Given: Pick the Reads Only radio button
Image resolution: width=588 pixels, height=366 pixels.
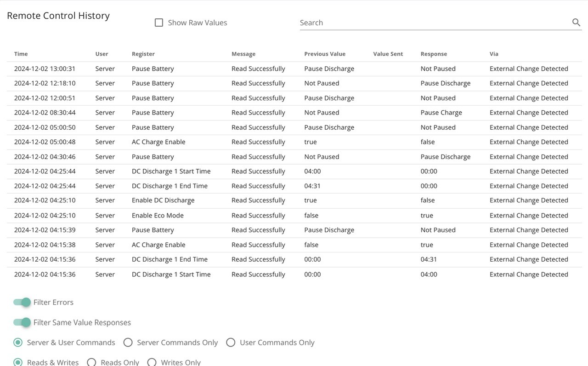Looking at the screenshot, I should click(91, 362).
